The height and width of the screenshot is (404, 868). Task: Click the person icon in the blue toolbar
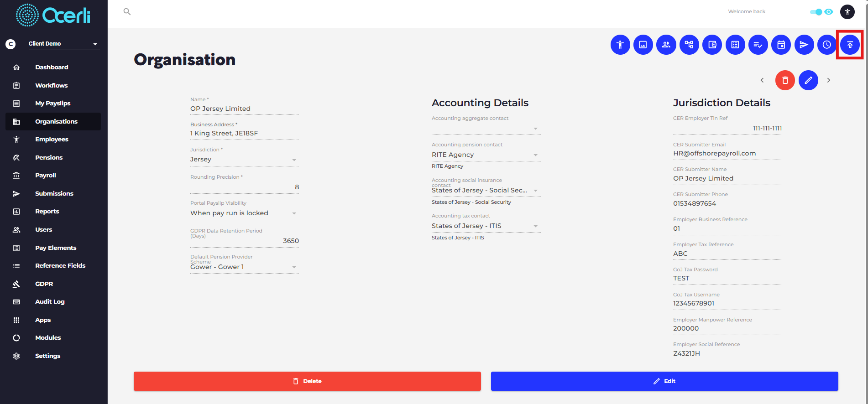click(620, 45)
